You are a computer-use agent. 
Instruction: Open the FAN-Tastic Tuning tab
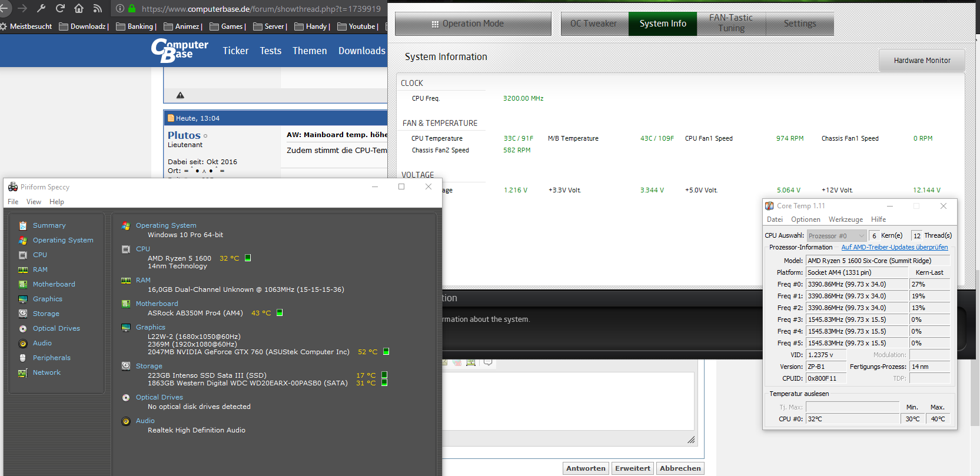tap(731, 24)
